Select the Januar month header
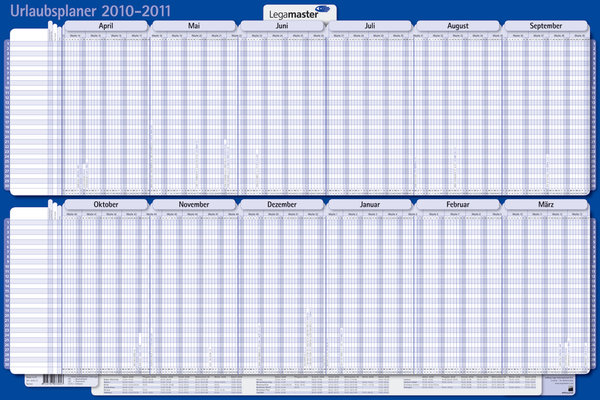 coord(371,204)
